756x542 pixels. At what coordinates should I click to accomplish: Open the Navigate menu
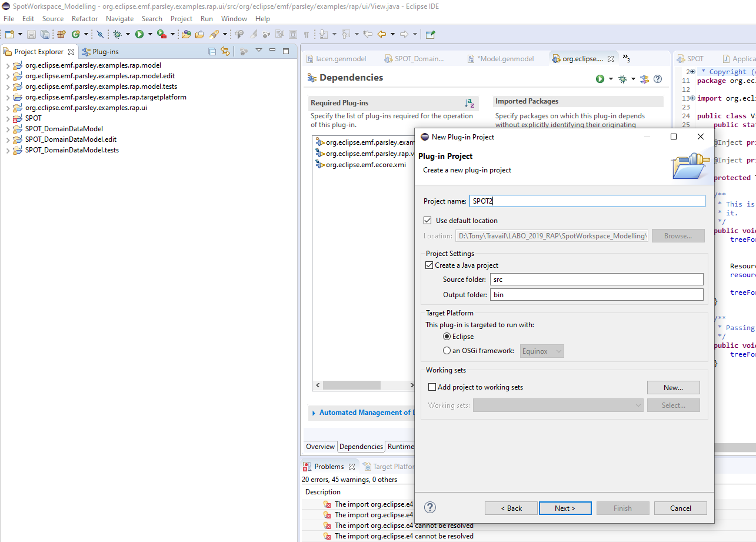tap(119, 19)
